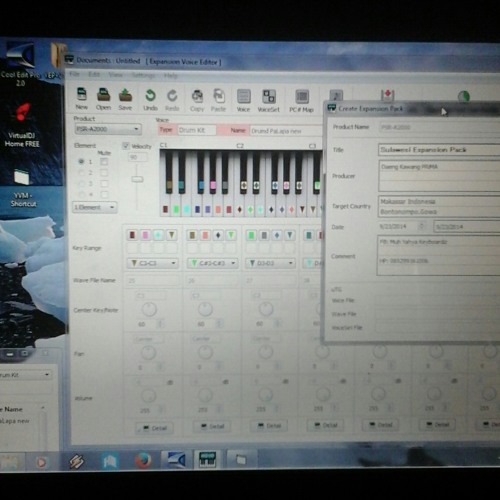The image size is (500, 500).
Task: Open the folder icon in taskbar
Action: pyautogui.click(x=241, y=460)
